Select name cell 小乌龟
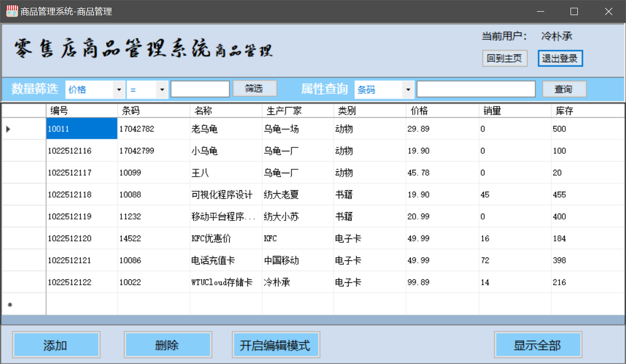 [226, 151]
